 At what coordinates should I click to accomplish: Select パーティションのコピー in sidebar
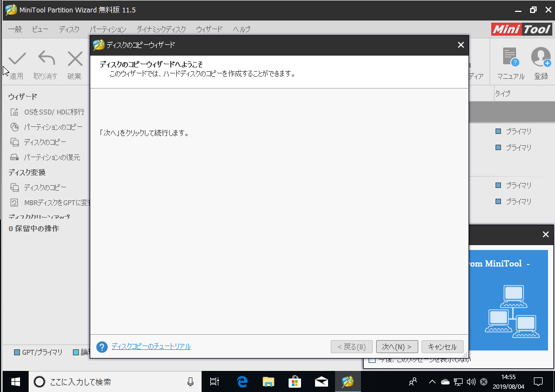(x=52, y=127)
